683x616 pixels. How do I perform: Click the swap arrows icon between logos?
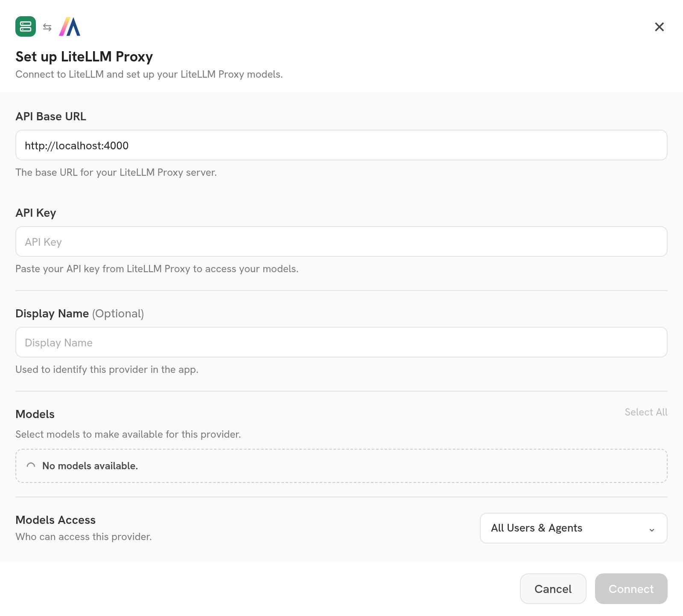coord(47,27)
